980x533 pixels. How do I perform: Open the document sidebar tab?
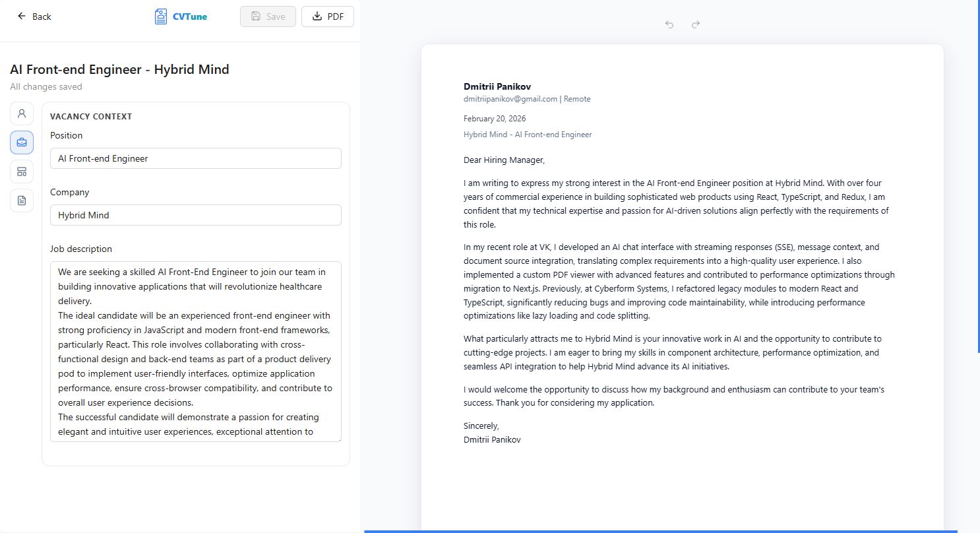coord(22,201)
